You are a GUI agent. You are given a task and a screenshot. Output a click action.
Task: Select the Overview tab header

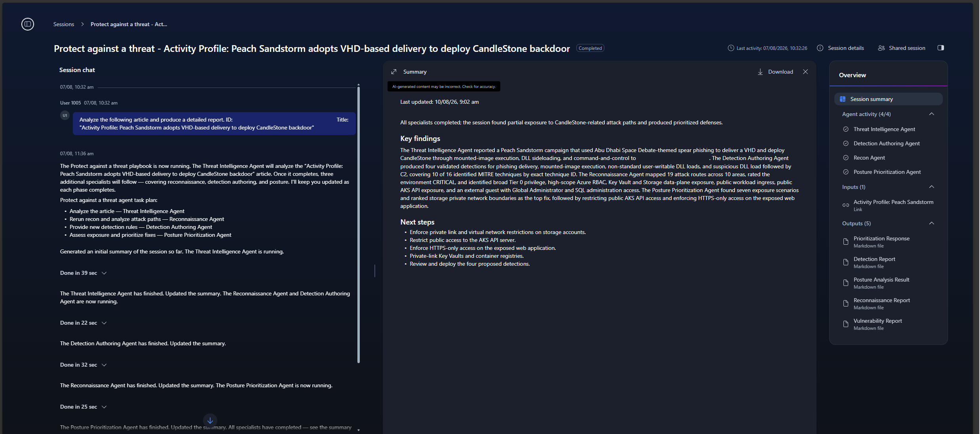coord(853,75)
